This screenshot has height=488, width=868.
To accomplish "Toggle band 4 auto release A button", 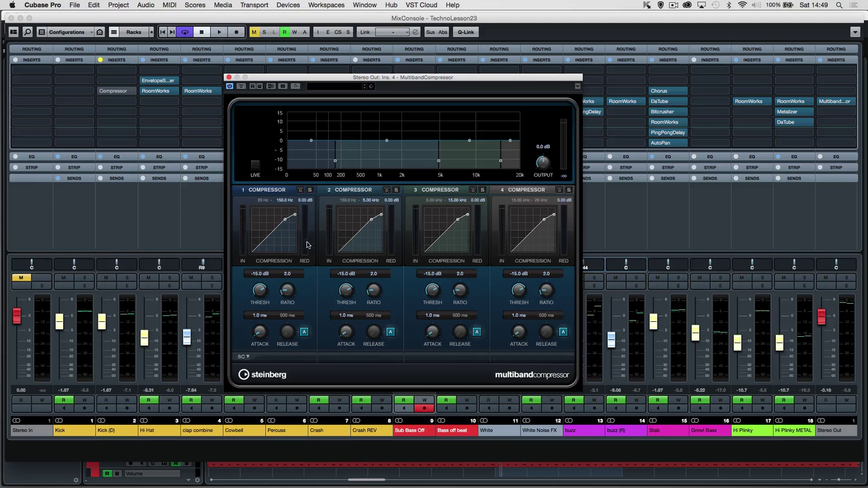I will click(x=563, y=331).
